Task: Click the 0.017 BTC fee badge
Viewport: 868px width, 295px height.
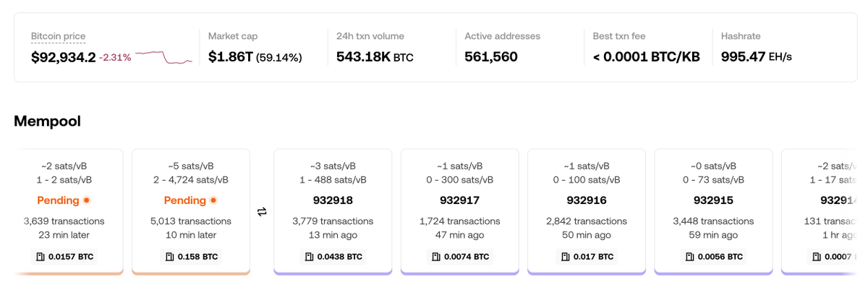Action: 587,257
